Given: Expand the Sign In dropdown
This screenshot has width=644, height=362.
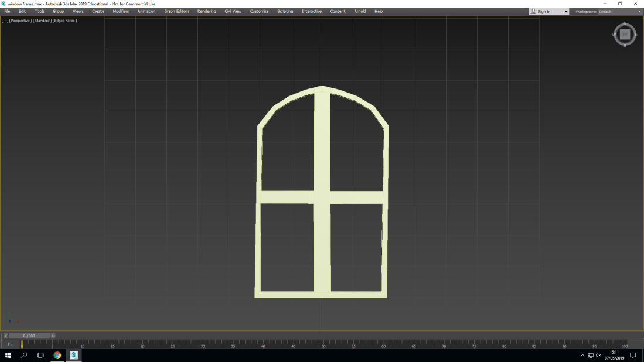Looking at the screenshot, I should (x=565, y=12).
